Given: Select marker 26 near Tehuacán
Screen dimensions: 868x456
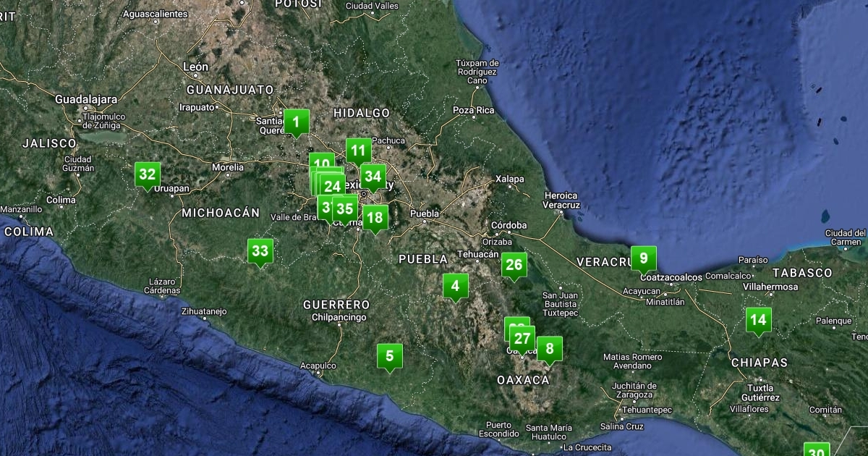Looking at the screenshot, I should tap(514, 265).
